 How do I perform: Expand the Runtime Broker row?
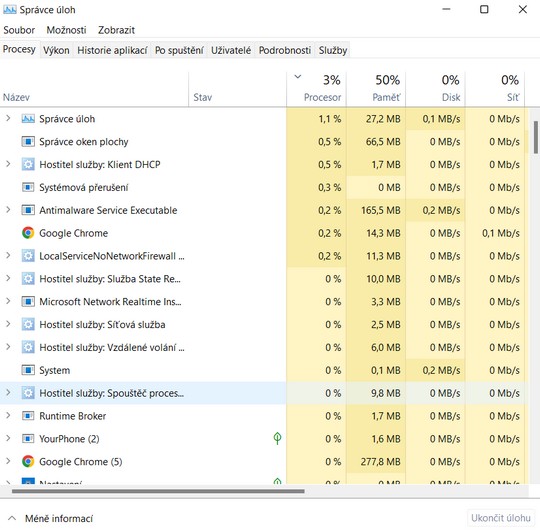8,415
